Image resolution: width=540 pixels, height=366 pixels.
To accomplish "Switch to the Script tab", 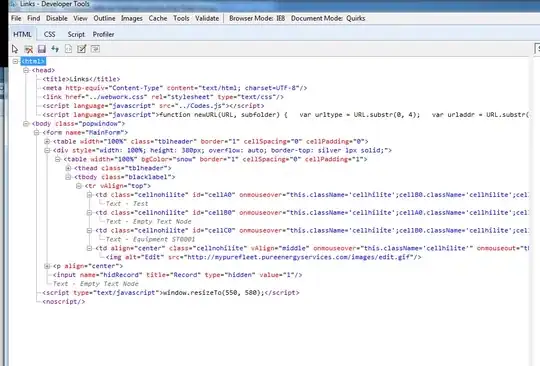I will coord(76,34).
